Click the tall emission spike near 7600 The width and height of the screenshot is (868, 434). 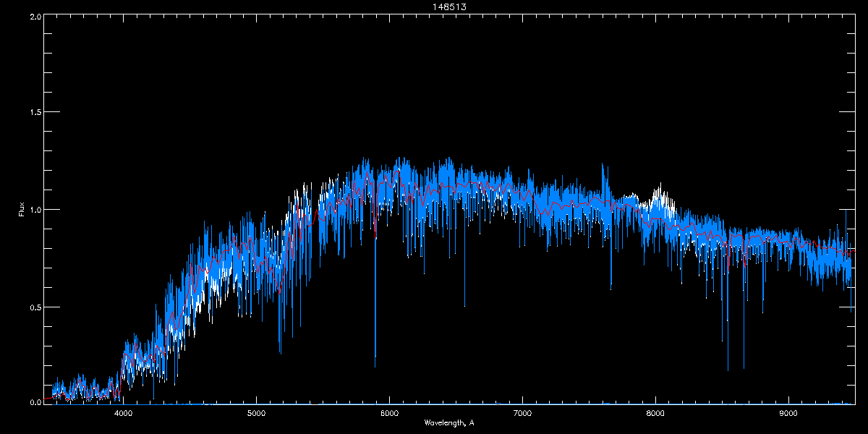pyautogui.click(x=603, y=165)
